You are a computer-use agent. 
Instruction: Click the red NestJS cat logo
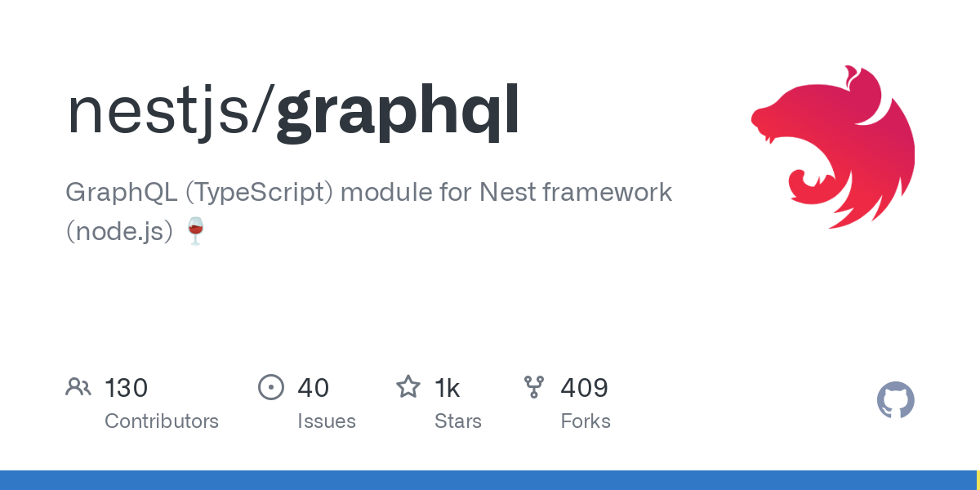tap(833, 147)
